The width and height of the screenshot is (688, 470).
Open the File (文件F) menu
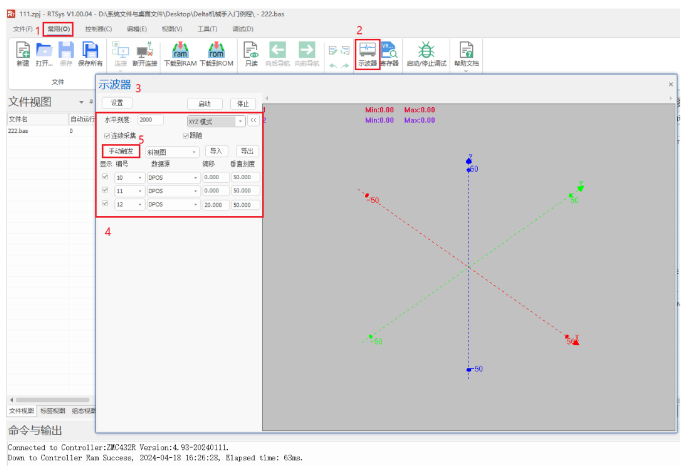[23, 29]
